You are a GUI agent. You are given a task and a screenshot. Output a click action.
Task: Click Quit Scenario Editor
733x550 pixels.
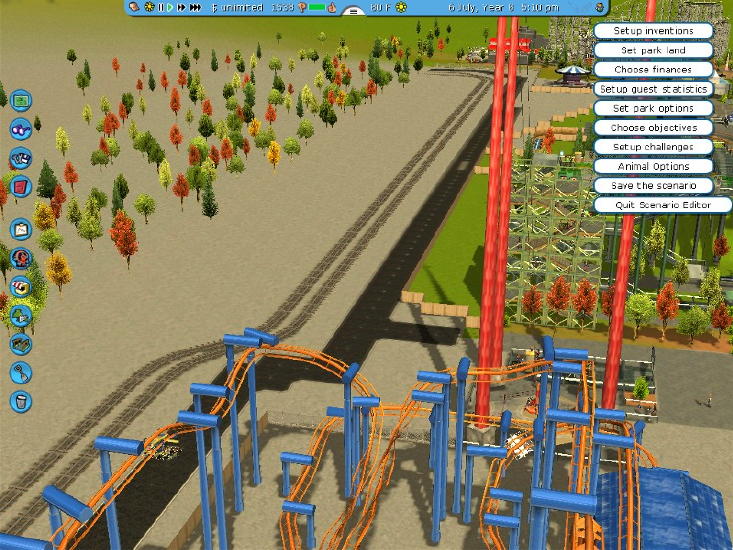(x=662, y=205)
